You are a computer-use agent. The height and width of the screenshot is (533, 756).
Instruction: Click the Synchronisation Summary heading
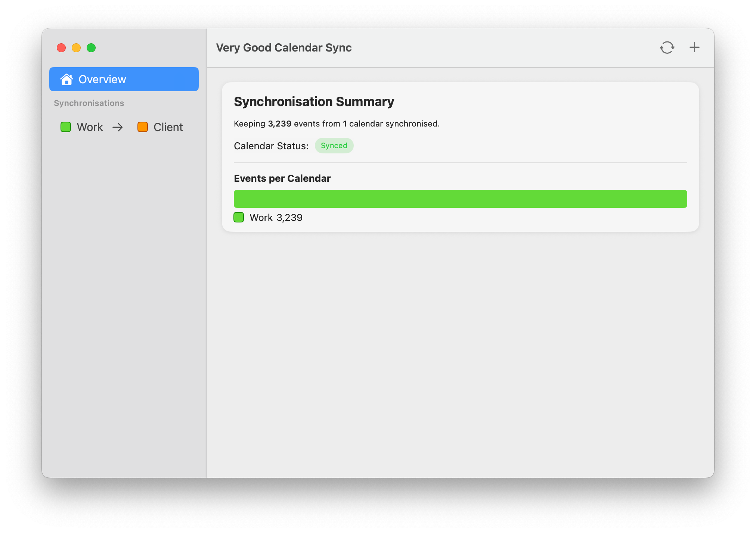click(x=314, y=102)
